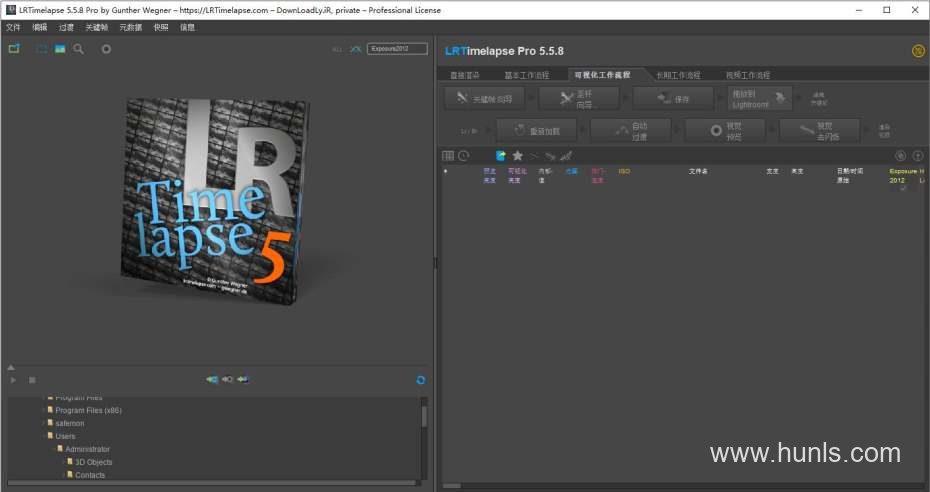Screen dimensions: 930x492
Task: Open the 信息 menu
Action: pyautogui.click(x=187, y=27)
